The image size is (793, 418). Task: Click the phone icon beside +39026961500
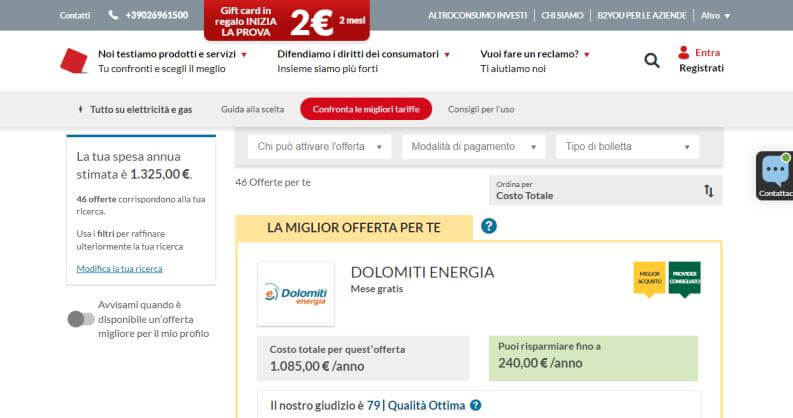(x=113, y=15)
